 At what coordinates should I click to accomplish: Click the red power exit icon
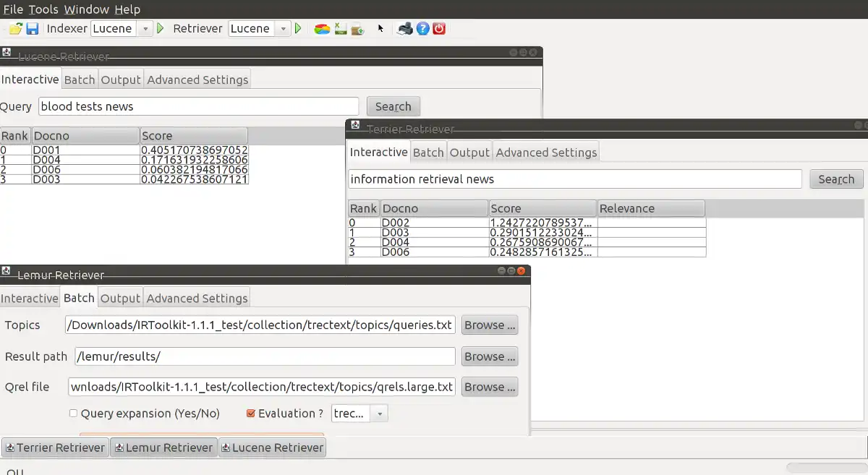pyautogui.click(x=439, y=29)
